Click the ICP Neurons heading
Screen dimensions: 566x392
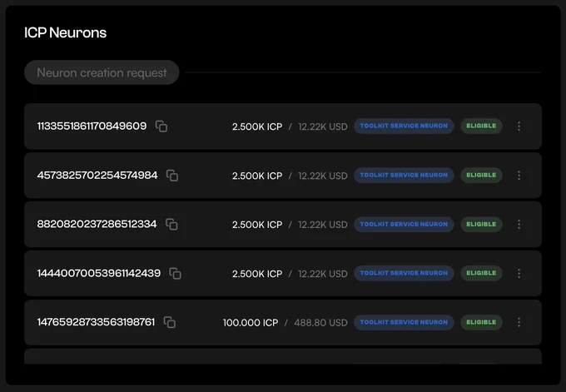pos(65,32)
